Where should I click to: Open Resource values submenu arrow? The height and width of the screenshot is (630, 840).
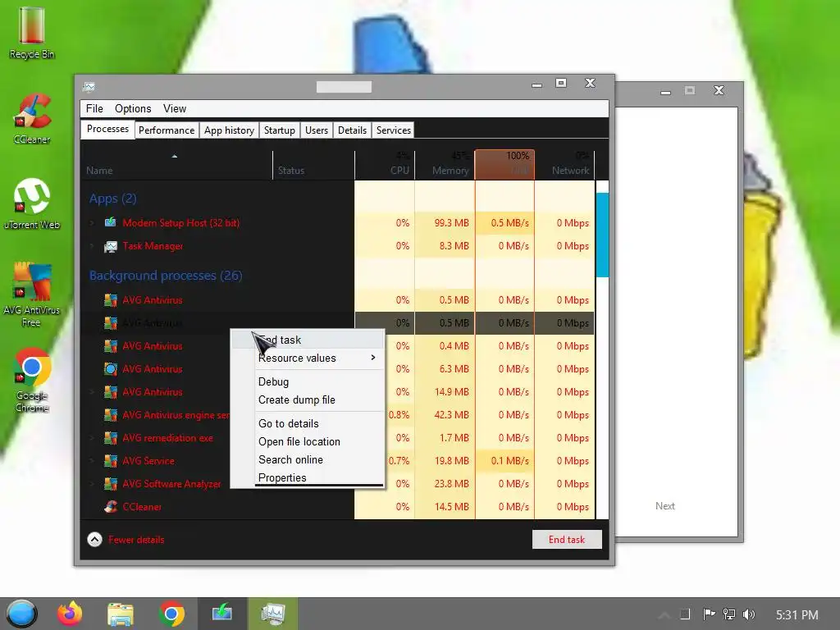coord(373,358)
